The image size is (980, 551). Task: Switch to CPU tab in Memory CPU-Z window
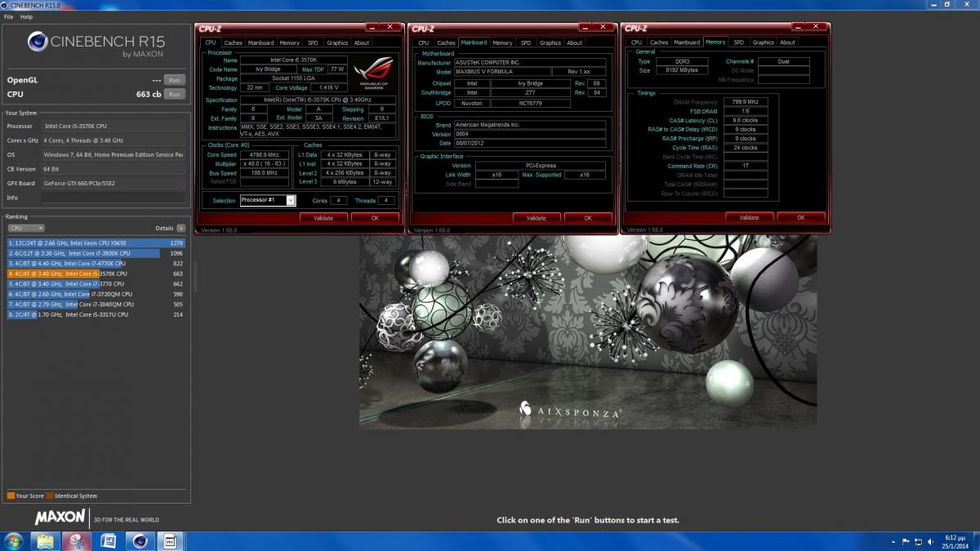(x=636, y=42)
